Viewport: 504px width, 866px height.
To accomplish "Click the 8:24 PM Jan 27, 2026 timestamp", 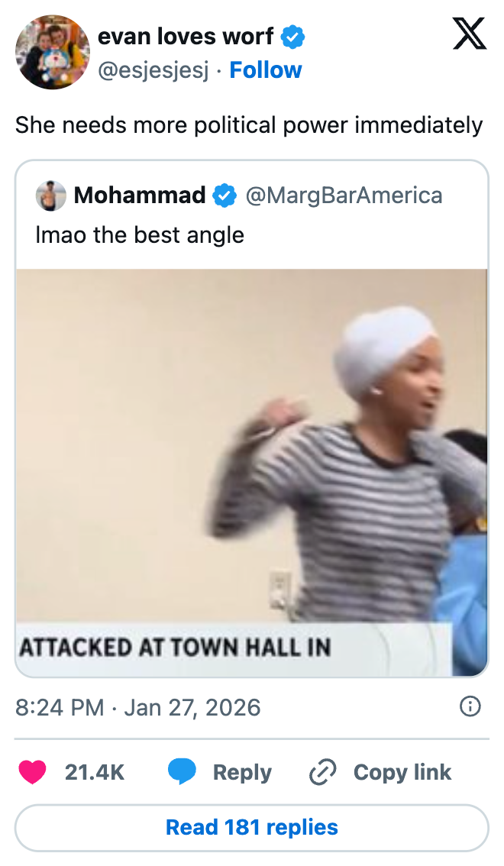I will 137,707.
